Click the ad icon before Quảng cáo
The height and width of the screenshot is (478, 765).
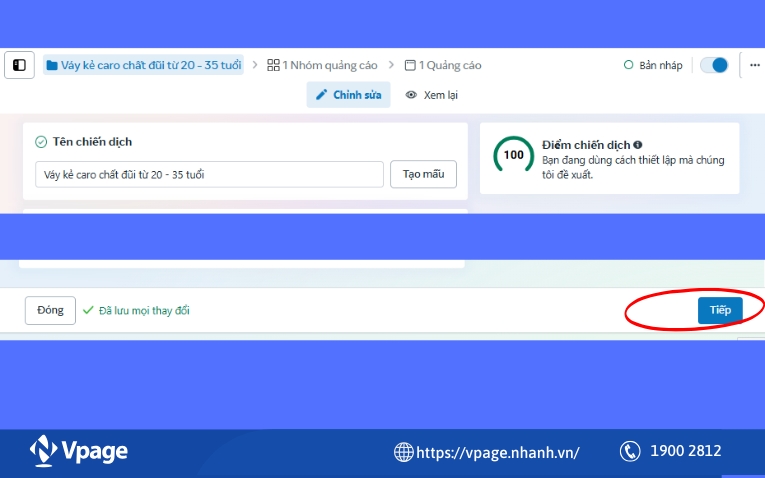click(x=410, y=65)
